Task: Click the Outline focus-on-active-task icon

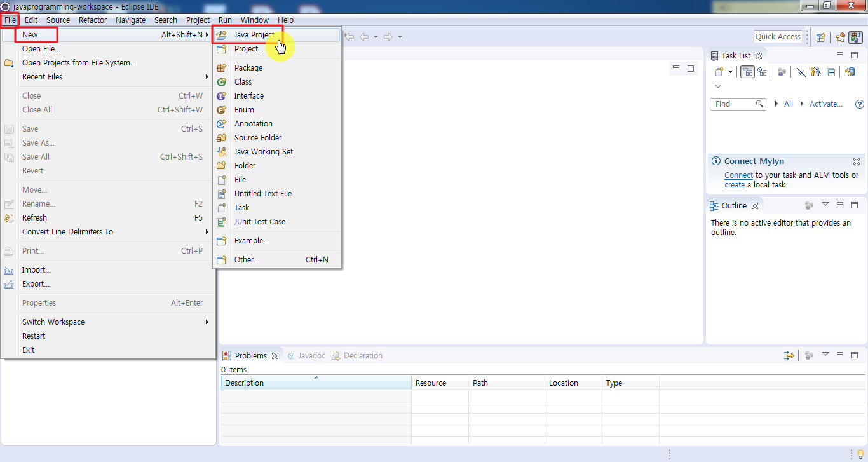Action: tap(809, 205)
